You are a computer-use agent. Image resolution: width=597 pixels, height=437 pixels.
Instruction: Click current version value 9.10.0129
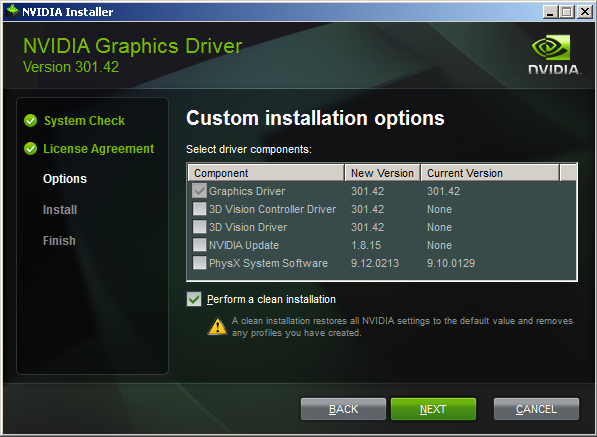point(451,263)
